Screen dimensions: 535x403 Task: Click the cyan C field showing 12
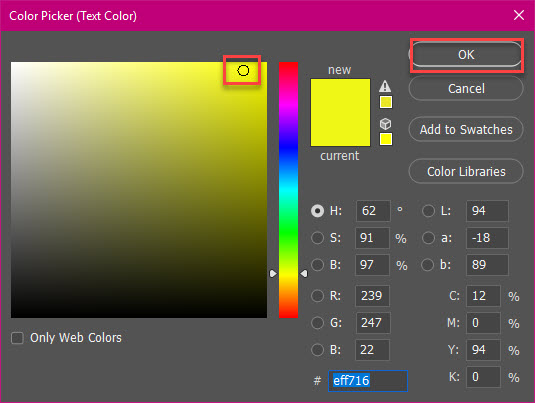(x=483, y=296)
